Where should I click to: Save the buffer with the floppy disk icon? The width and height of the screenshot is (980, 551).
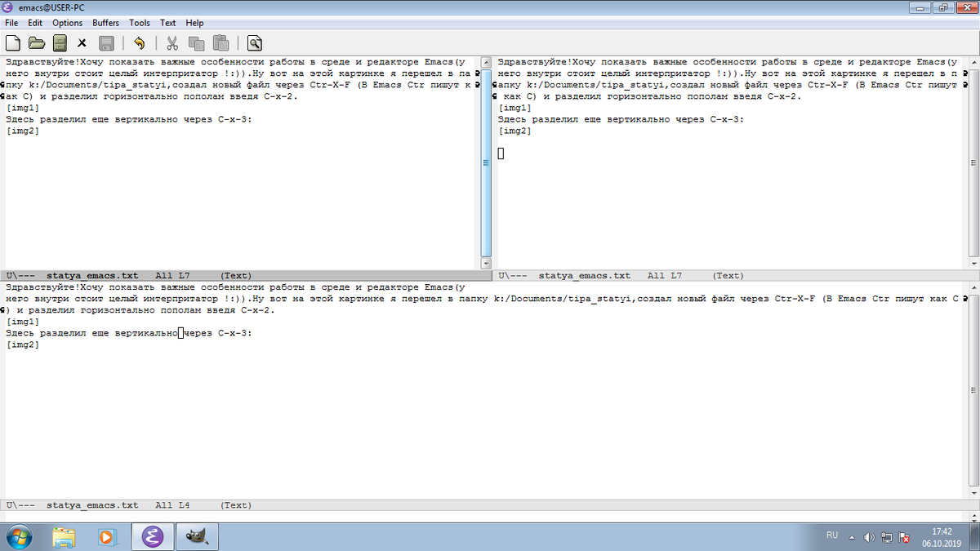click(x=105, y=43)
